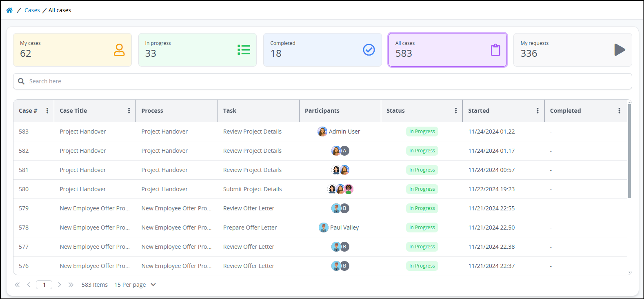
Task: Select the All cases card
Action: click(448, 50)
